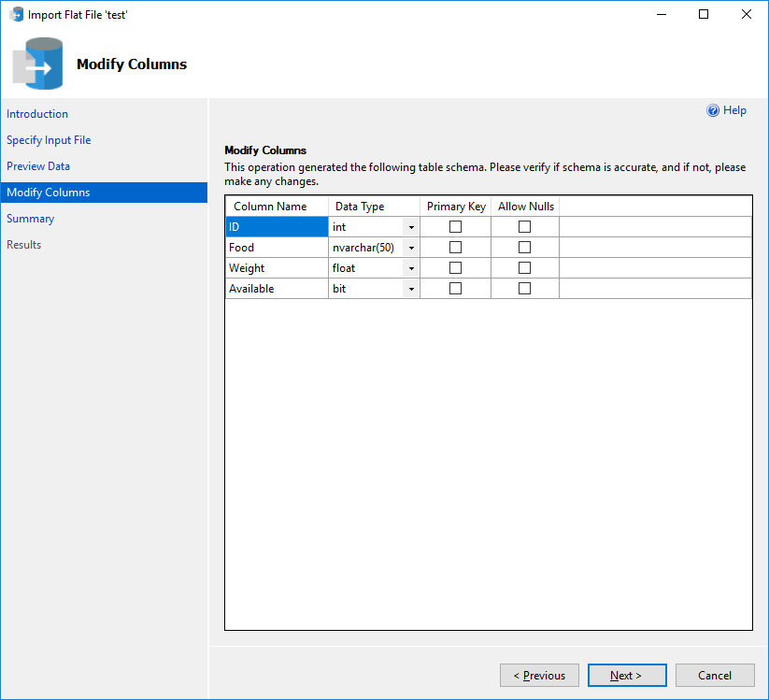Enable Primary Key for the ID column
Viewport: 769px width, 700px height.
[x=455, y=226]
